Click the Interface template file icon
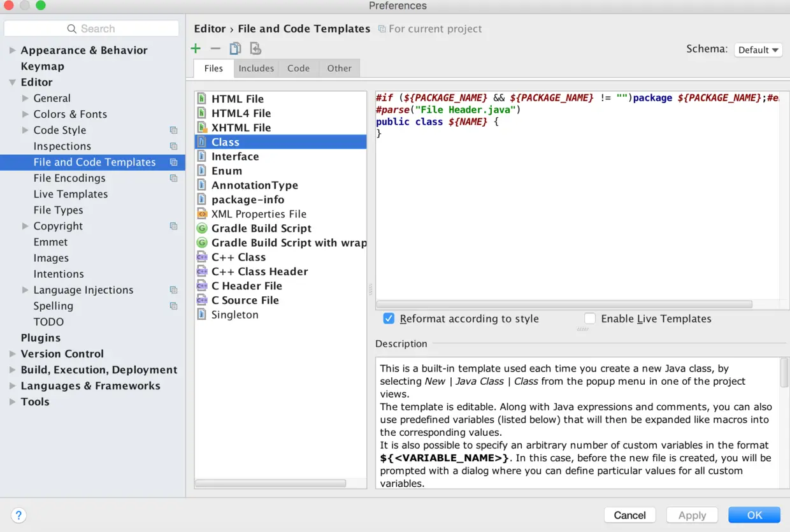Screen dimensions: 790x532 point(202,156)
